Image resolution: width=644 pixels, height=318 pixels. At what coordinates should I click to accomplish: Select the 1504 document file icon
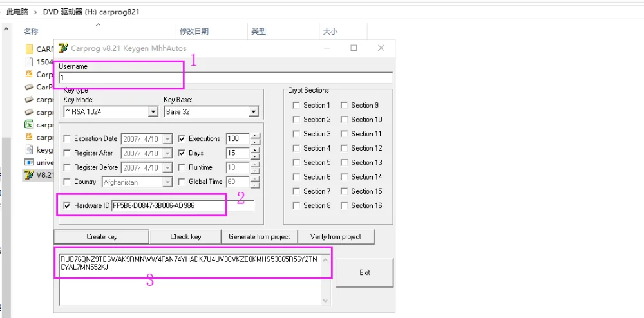pos(29,62)
